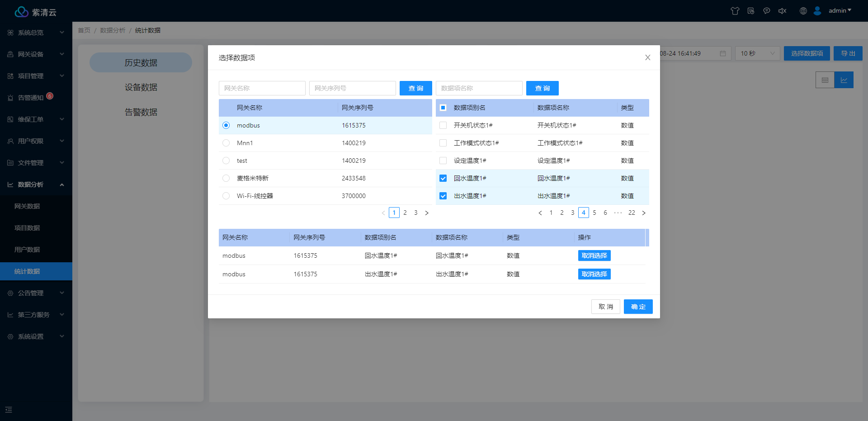The image size is (868, 421).
Task: Click the 取消 button
Action: (606, 307)
